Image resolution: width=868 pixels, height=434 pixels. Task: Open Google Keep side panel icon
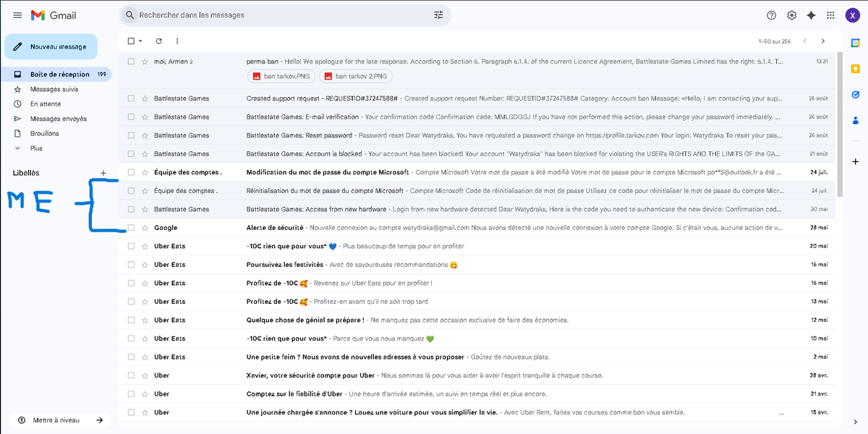(x=855, y=69)
